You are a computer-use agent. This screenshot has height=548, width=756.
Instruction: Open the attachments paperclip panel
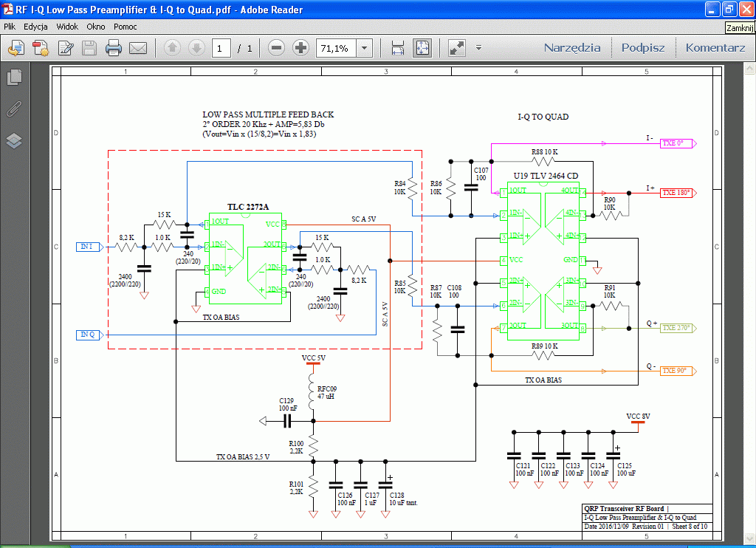[x=14, y=109]
